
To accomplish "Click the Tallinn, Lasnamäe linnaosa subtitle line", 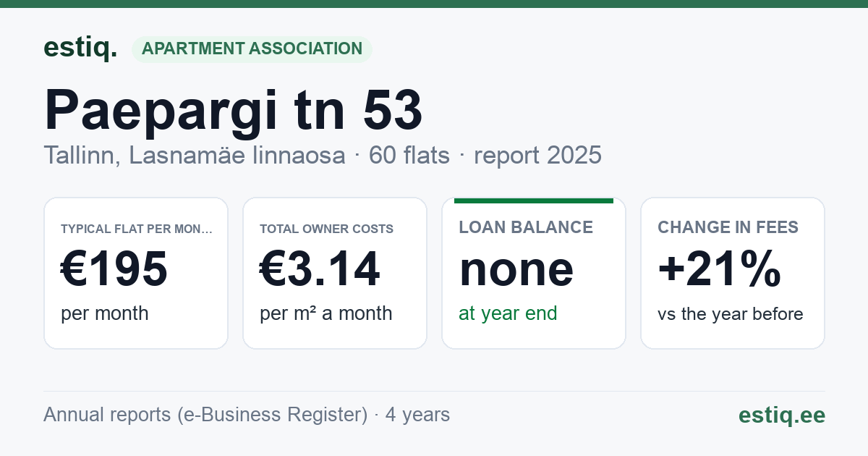I will [323, 155].
